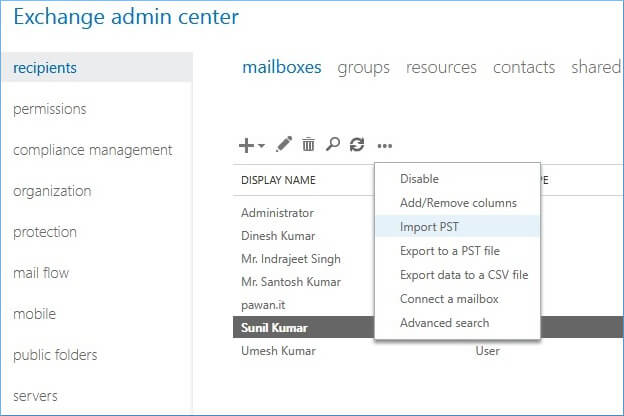Select recipients in the left navigation
This screenshot has height=416, width=624.
[97, 67]
